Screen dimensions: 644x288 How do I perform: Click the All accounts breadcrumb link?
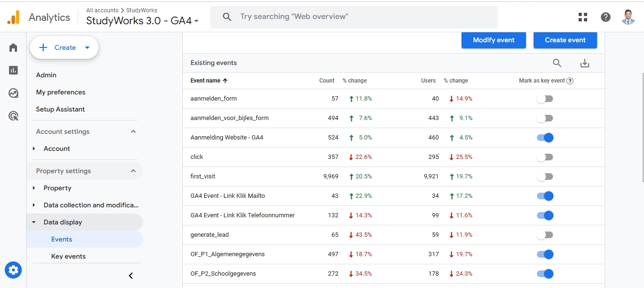tap(102, 10)
